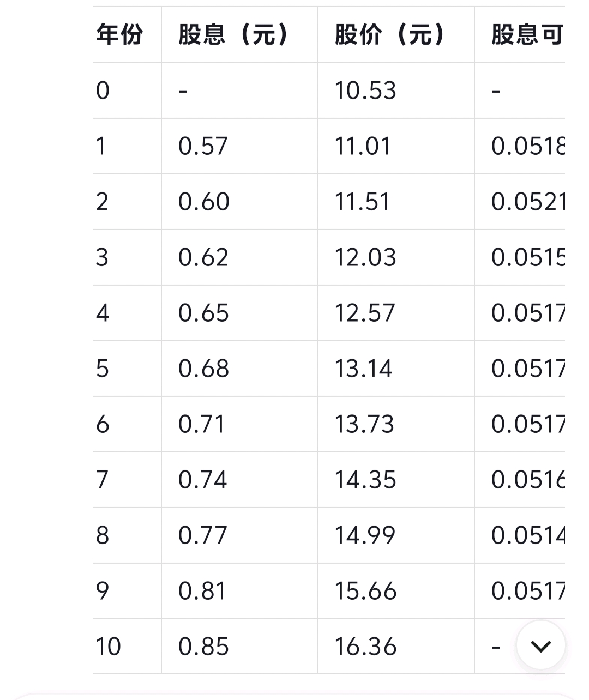Click the 股价（元） column header

pyautogui.click(x=390, y=35)
